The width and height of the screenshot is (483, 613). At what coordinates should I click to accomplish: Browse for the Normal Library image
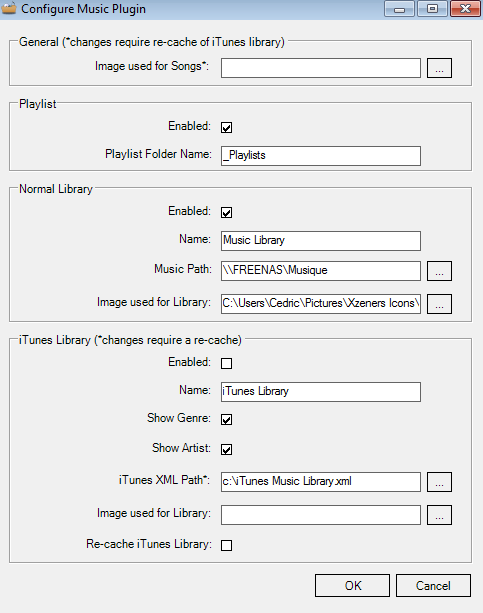[x=439, y=304]
